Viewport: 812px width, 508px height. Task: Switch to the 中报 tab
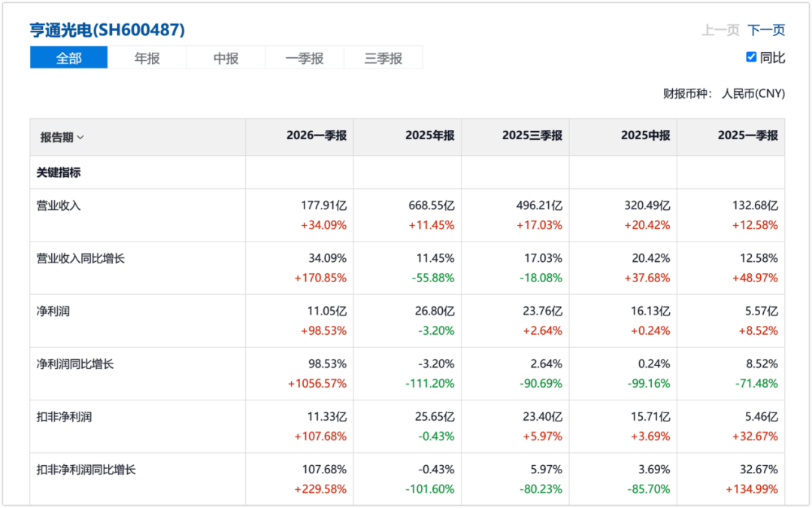pos(226,57)
